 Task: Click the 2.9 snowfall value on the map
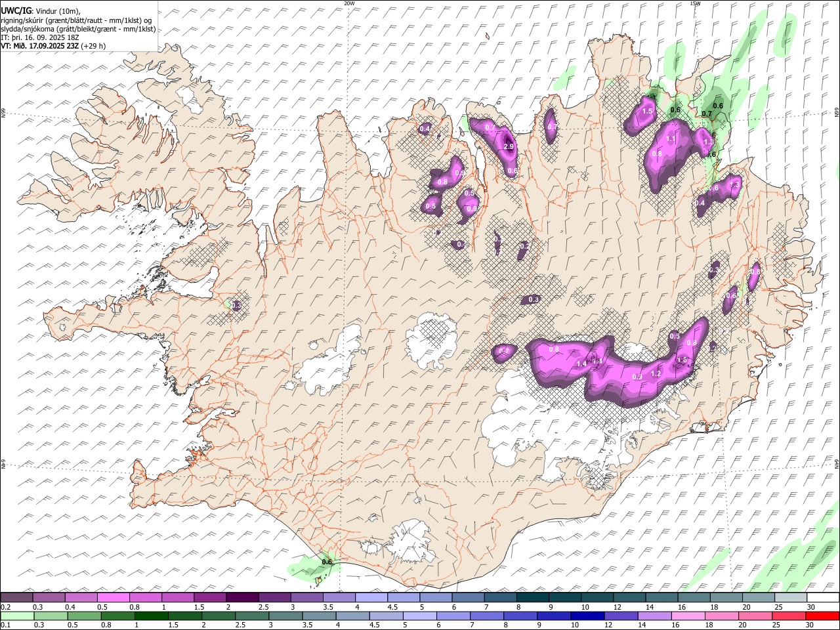click(x=509, y=147)
